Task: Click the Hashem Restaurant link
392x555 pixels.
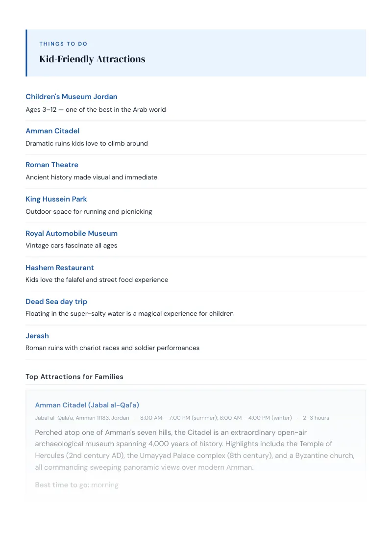Action: [x=60, y=268]
